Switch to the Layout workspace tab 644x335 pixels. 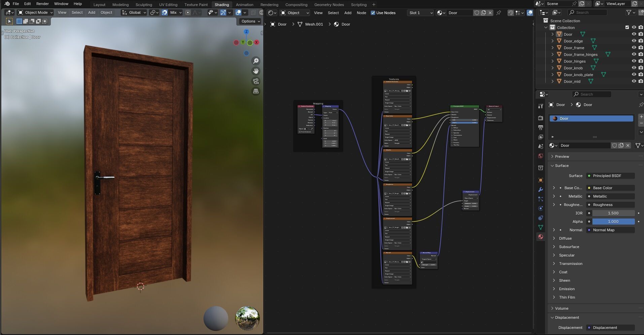click(99, 5)
